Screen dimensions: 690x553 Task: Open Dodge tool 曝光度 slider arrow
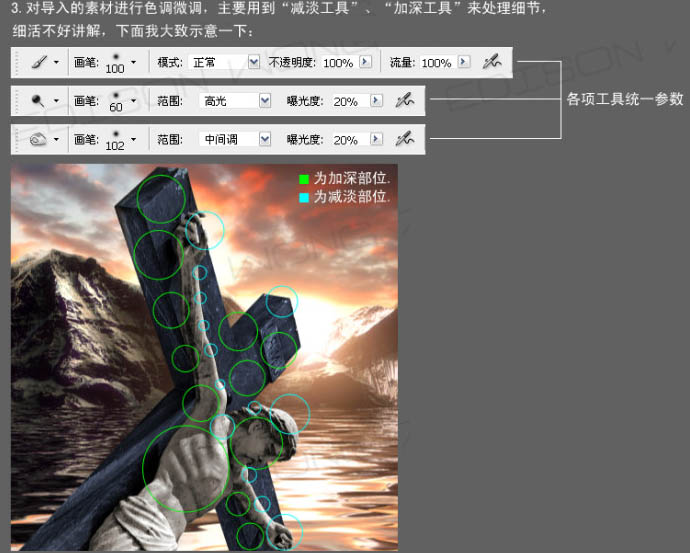pyautogui.click(x=376, y=100)
